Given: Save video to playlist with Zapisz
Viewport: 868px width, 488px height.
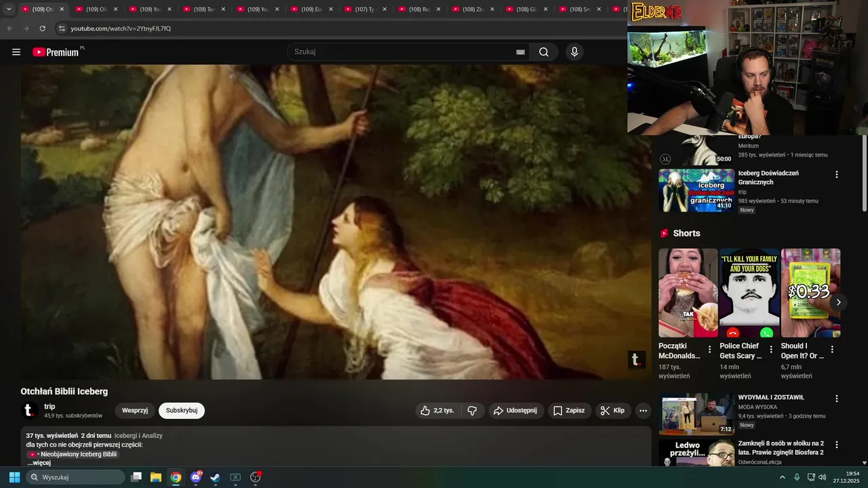Looking at the screenshot, I should click(x=568, y=411).
